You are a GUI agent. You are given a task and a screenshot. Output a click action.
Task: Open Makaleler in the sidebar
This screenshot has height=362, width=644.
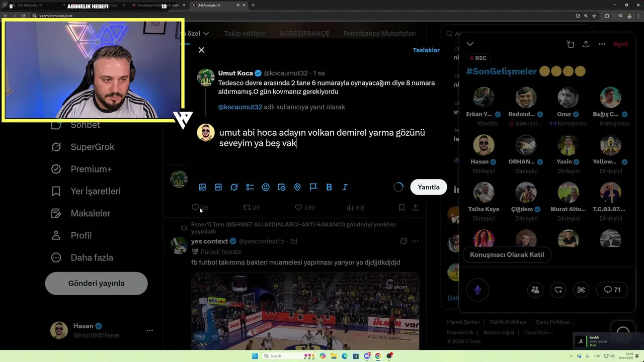[80, 213]
